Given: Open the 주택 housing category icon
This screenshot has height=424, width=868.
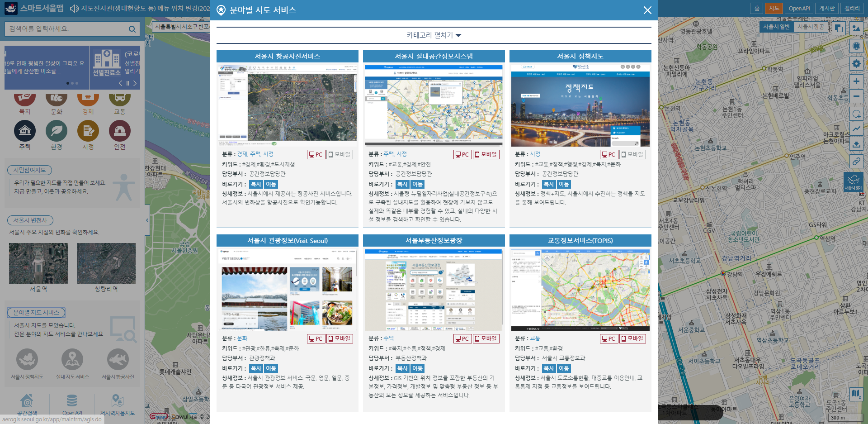Looking at the screenshot, I should [25, 131].
